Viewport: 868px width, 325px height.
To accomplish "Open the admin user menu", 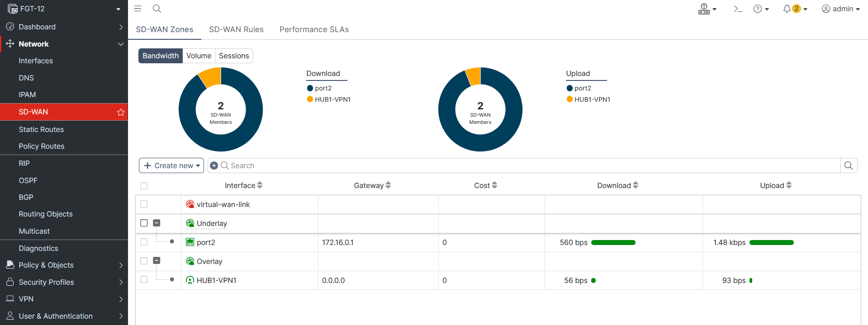I will coord(840,9).
